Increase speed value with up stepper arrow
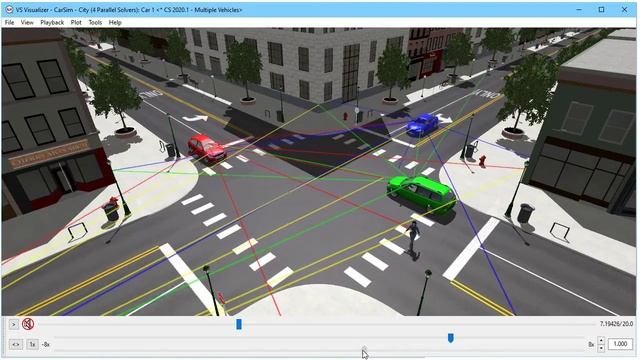640x360 pixels. click(601, 340)
